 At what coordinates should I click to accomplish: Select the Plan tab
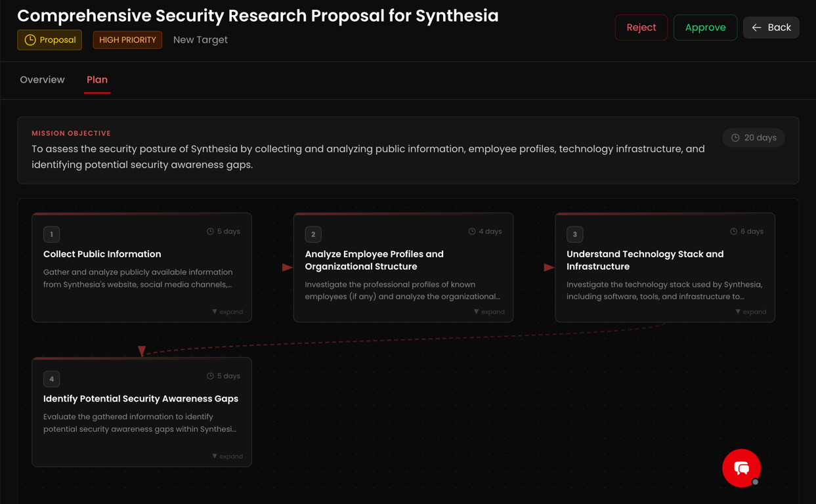(97, 79)
